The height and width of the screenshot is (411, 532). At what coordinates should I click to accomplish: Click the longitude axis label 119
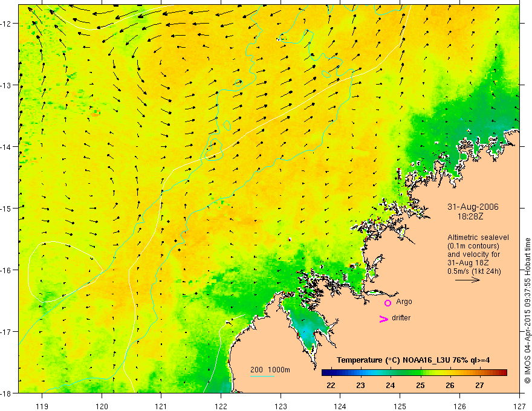(x=42, y=406)
